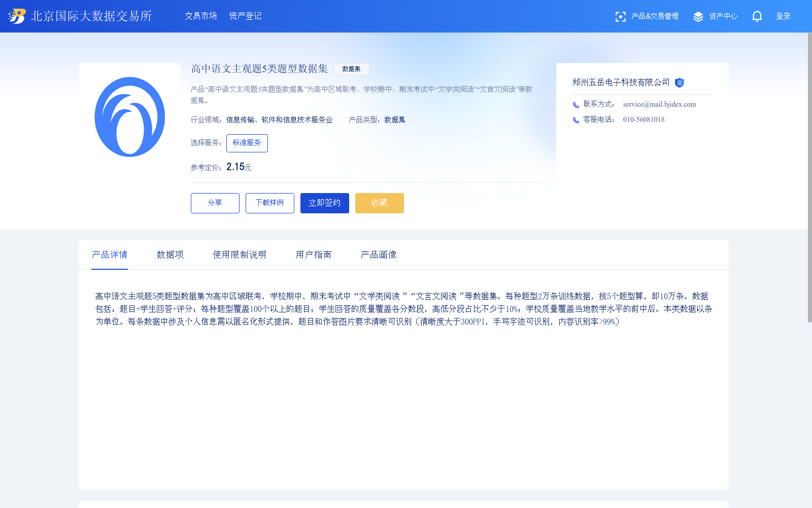Click the enterprise verified badge icon

click(x=680, y=83)
